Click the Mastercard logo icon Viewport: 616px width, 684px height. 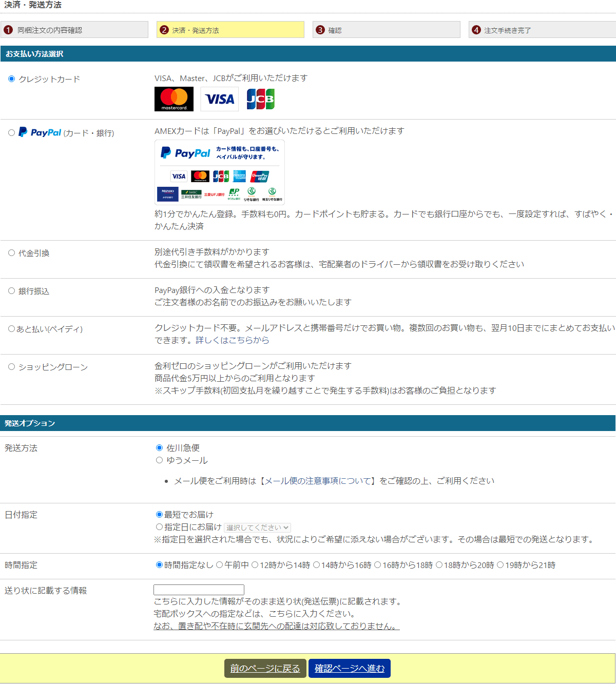point(174,99)
